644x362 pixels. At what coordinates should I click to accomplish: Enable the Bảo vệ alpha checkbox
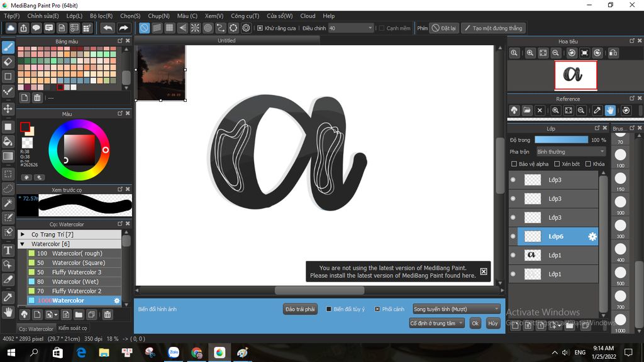[514, 164]
